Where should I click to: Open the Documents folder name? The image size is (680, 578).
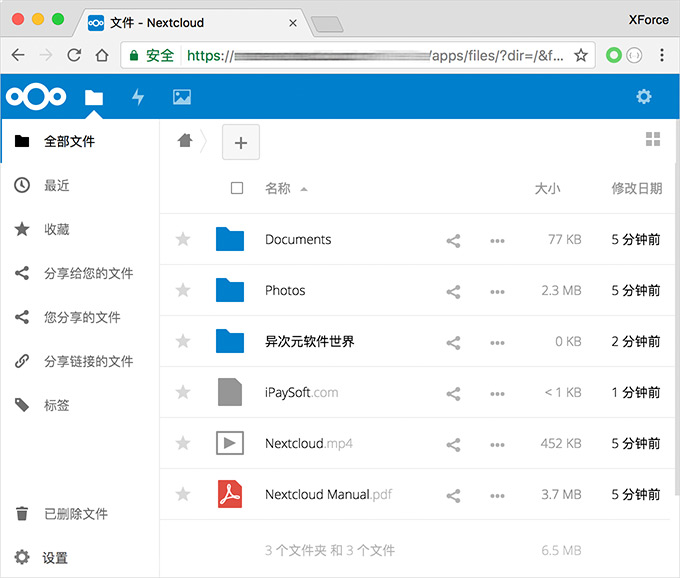(298, 239)
